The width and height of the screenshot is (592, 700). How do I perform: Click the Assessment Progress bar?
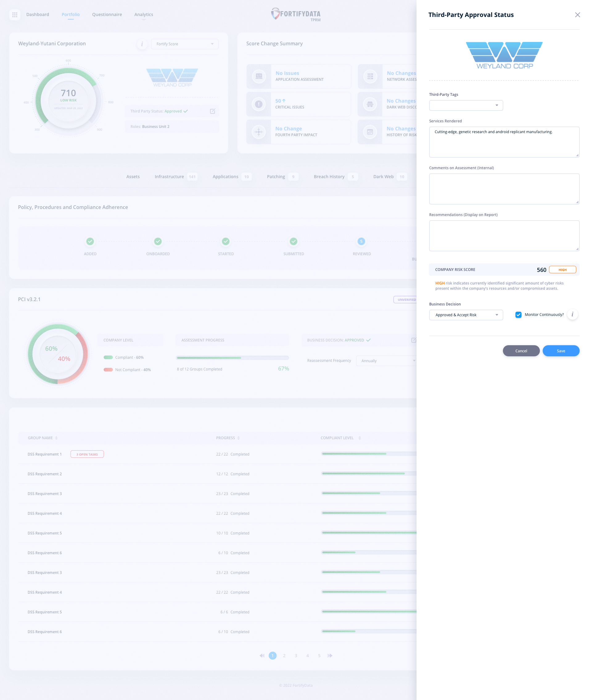tap(232, 358)
